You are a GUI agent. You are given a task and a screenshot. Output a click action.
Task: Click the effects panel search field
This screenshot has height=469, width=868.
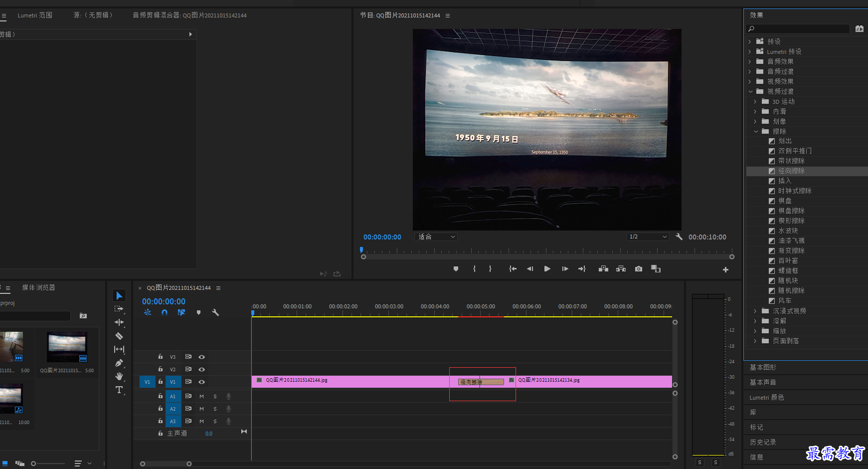(x=798, y=29)
